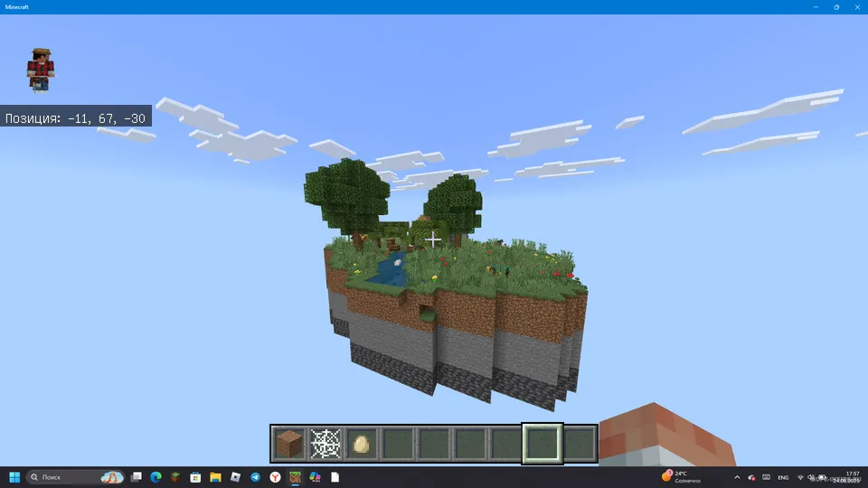
Task: Expand the hidden system tray icons
Action: [737, 477]
